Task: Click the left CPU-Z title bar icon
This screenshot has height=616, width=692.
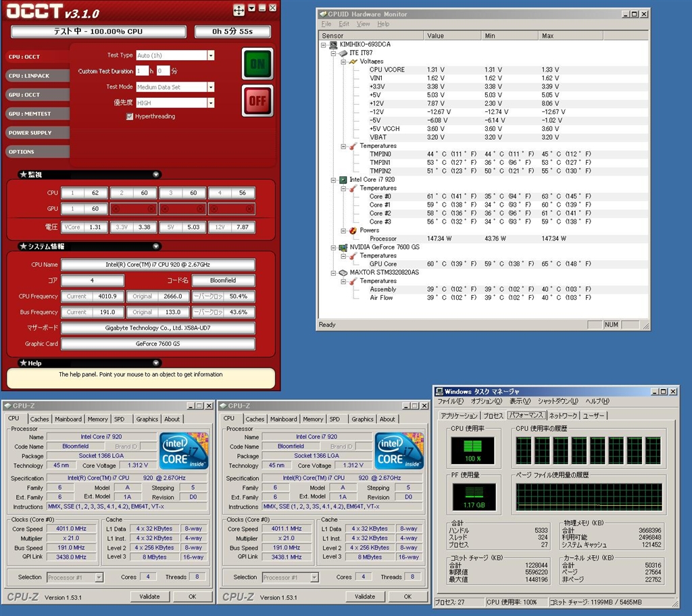Action: 7,405
